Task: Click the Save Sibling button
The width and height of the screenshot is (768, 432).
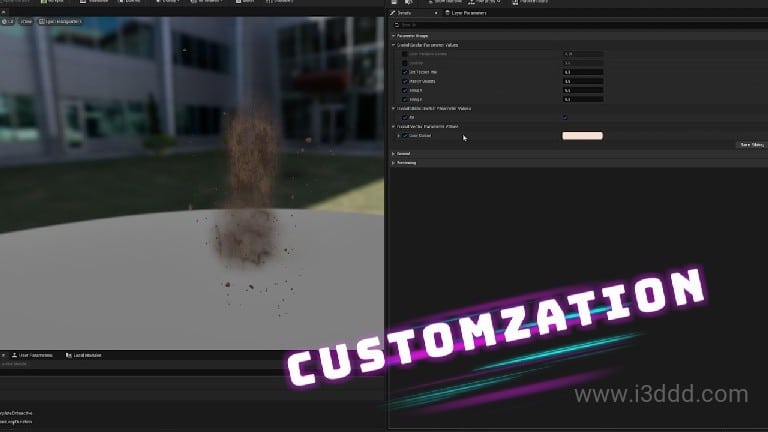Action: tap(751, 145)
